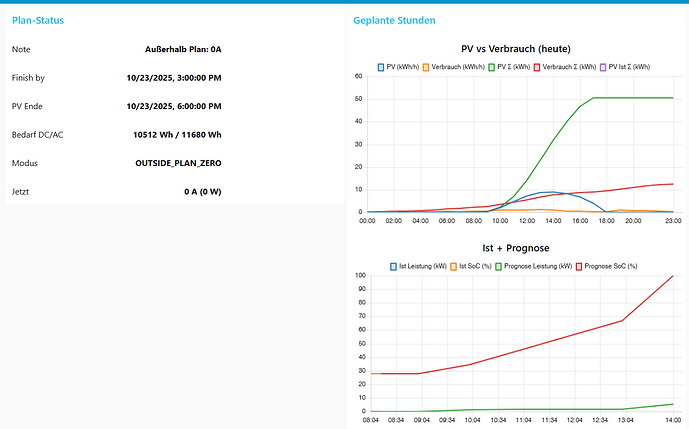
Task: Click the Ist + Prognose chart title
Action: [x=517, y=248]
